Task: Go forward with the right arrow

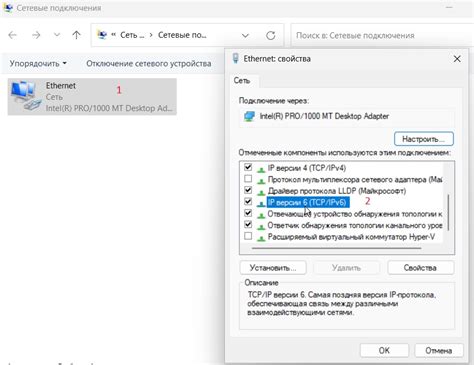Action: coord(36,35)
